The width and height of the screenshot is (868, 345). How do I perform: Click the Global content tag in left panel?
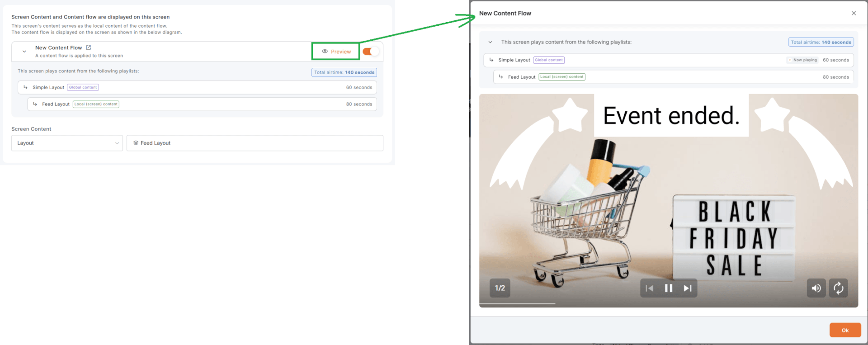pos(83,87)
